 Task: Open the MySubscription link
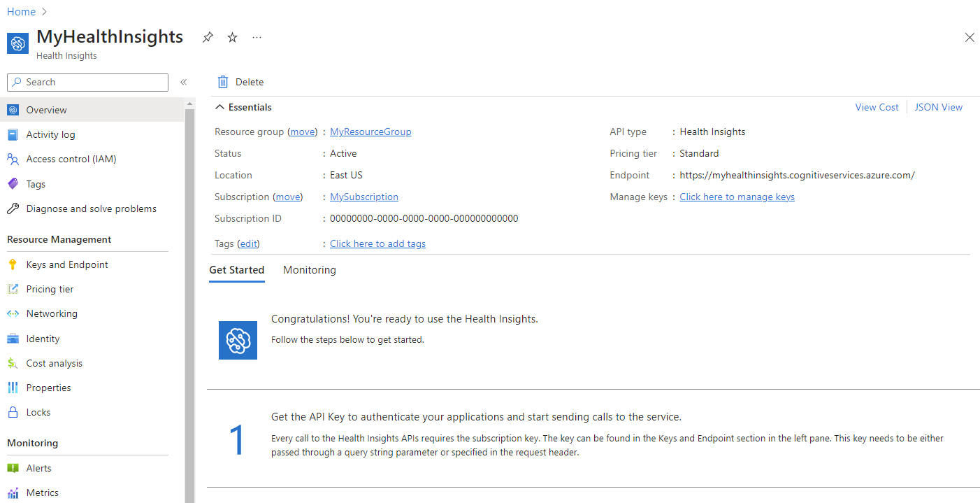coord(364,197)
